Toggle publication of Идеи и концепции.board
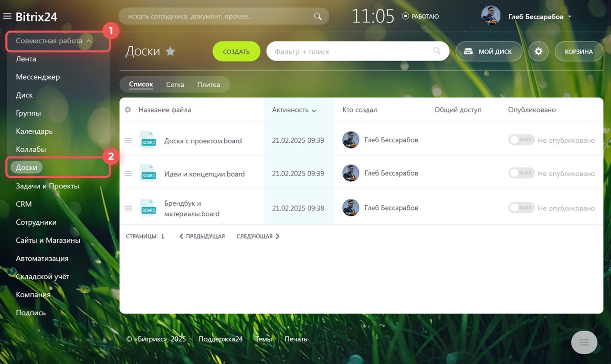The image size is (611, 364). coord(521,173)
